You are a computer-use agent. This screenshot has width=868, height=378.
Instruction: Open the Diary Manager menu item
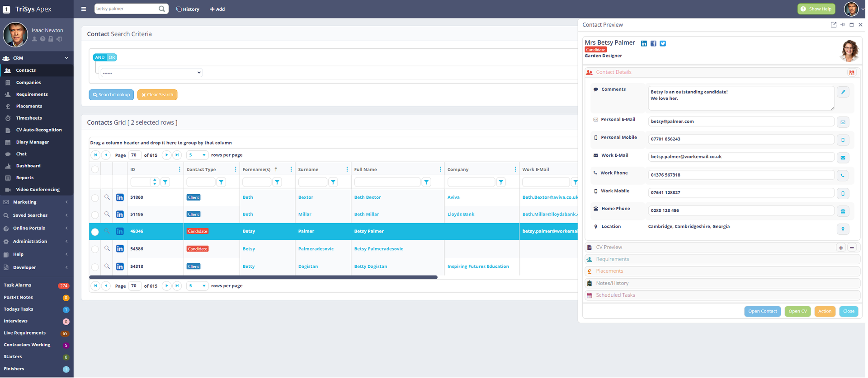[33, 142]
